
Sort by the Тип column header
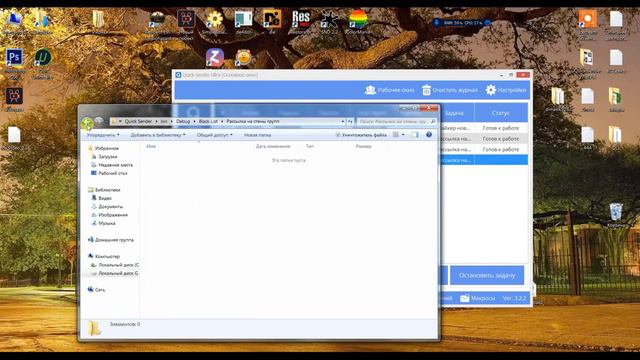[310, 146]
